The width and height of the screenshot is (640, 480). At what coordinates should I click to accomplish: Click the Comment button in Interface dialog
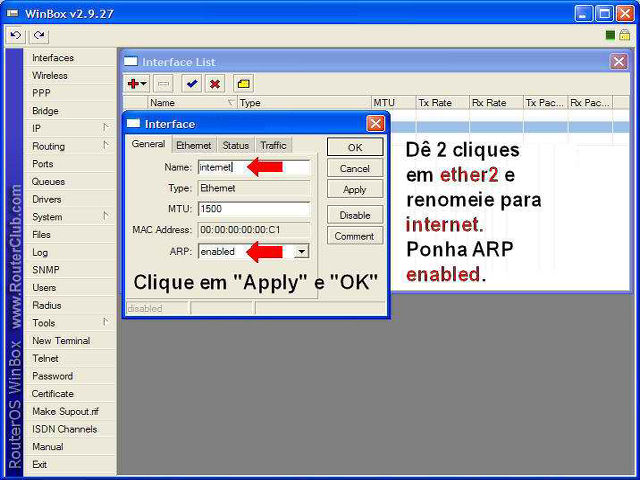(355, 236)
